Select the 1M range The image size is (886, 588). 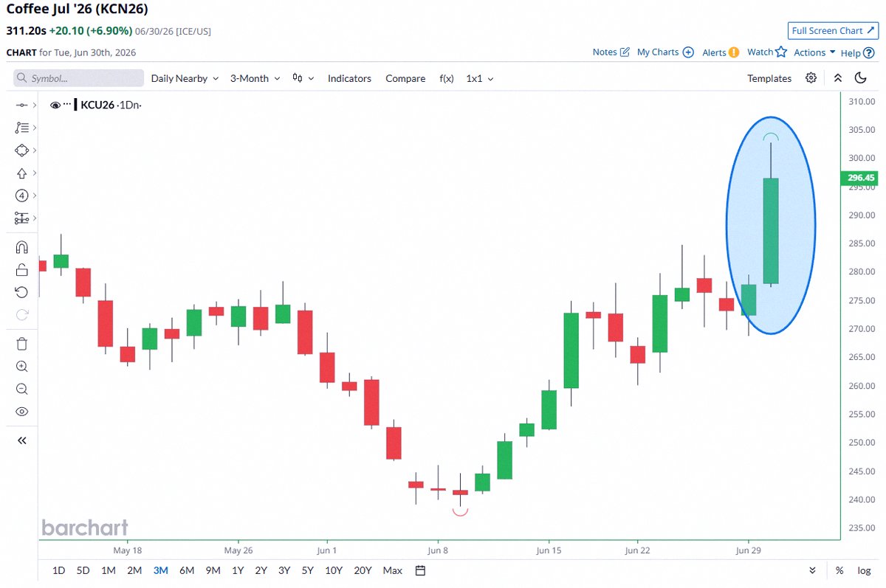(x=109, y=570)
